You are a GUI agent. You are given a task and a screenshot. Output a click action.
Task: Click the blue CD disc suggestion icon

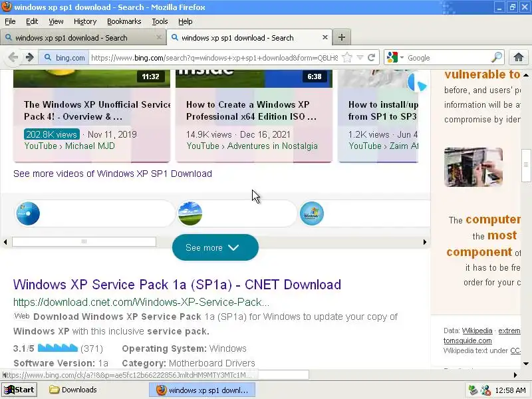[x=28, y=213]
